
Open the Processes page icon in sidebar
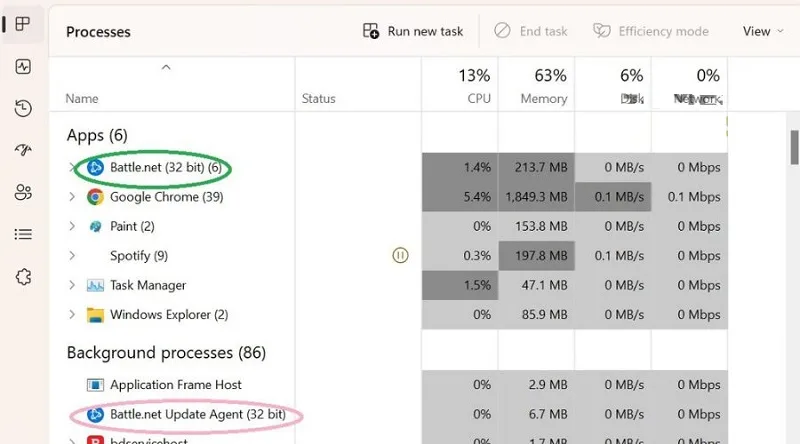click(x=23, y=24)
